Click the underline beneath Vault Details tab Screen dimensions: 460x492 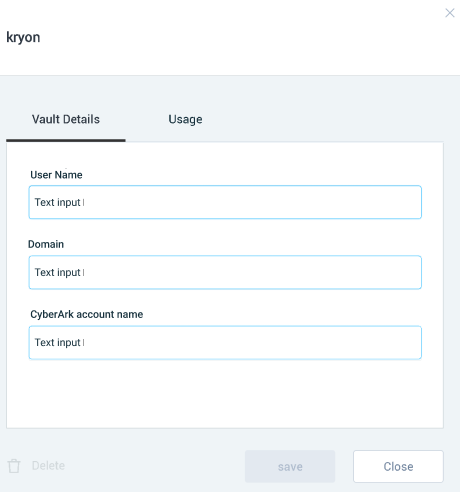66,140
